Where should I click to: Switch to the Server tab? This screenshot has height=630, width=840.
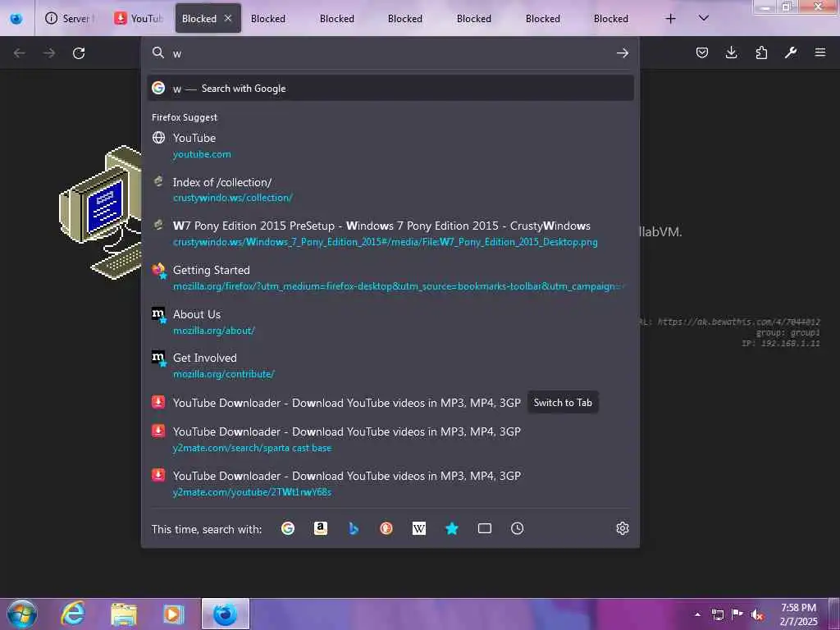pos(71,18)
